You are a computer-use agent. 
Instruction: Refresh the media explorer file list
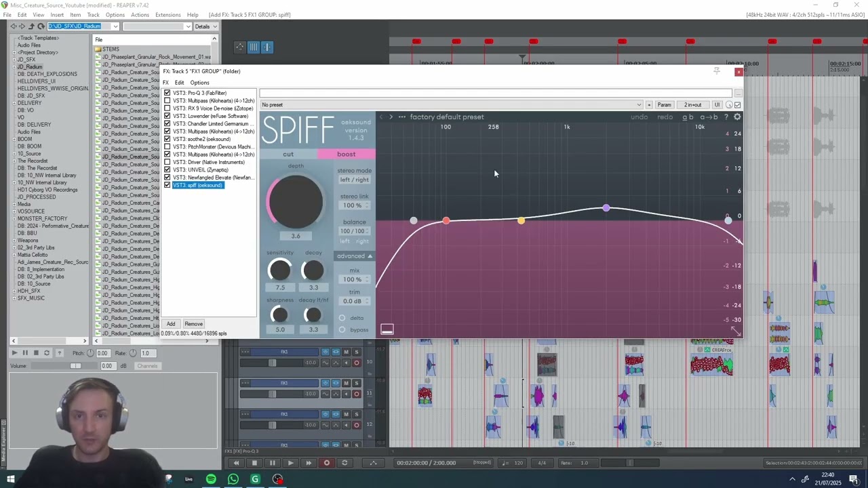pos(41,26)
